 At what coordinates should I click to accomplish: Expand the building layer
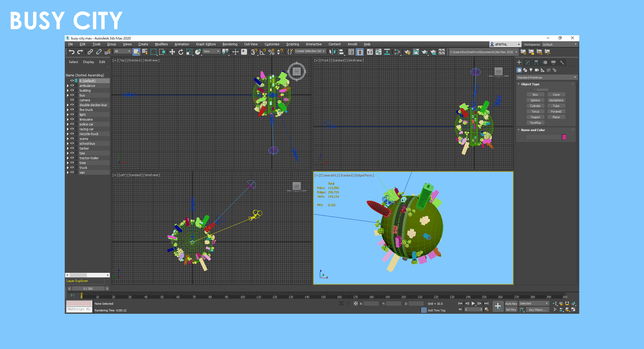click(x=68, y=91)
